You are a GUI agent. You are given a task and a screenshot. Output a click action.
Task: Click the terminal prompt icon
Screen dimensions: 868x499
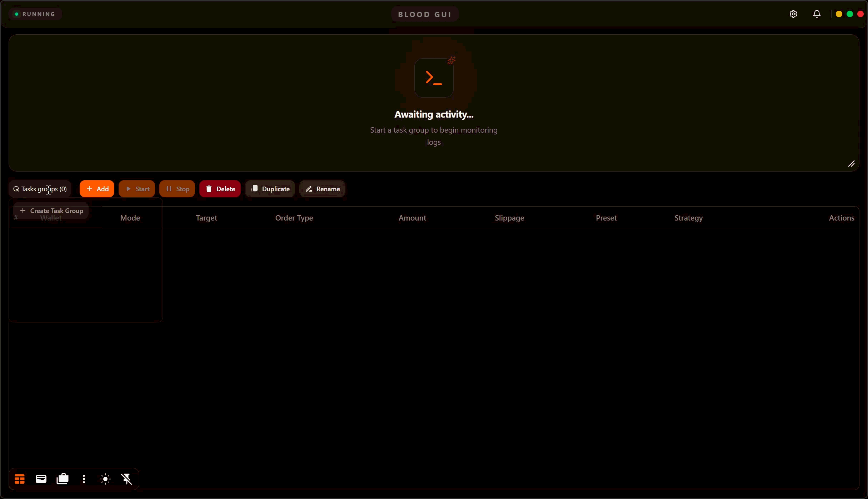434,78
